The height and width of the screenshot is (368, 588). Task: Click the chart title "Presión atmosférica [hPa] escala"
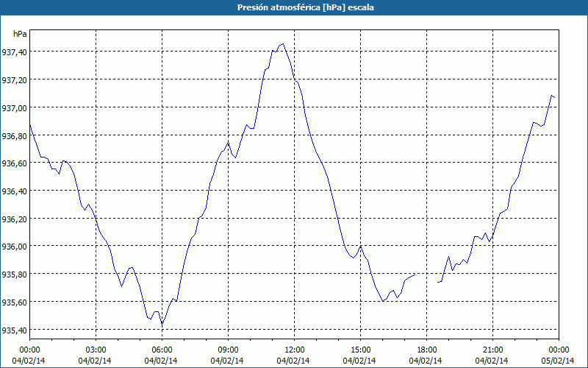click(306, 7)
